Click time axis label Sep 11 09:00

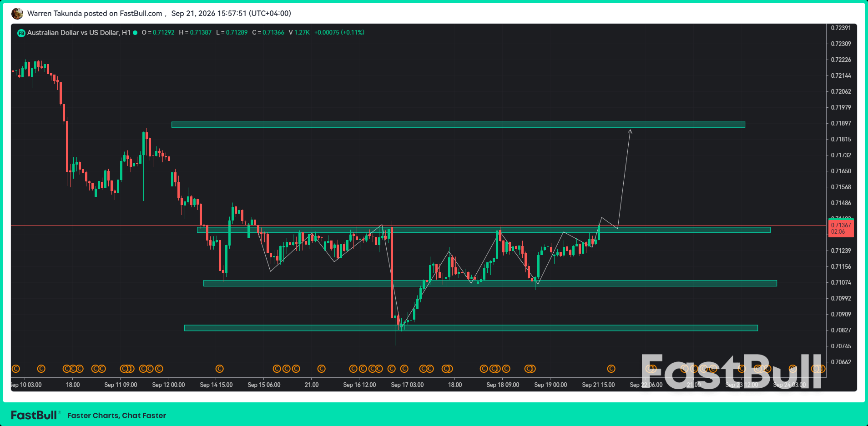(121, 385)
